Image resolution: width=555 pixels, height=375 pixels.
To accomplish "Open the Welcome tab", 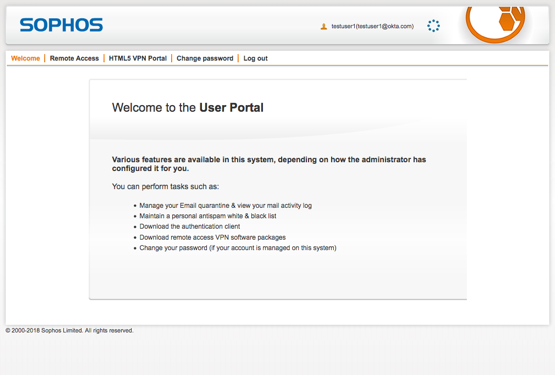I will coord(25,58).
